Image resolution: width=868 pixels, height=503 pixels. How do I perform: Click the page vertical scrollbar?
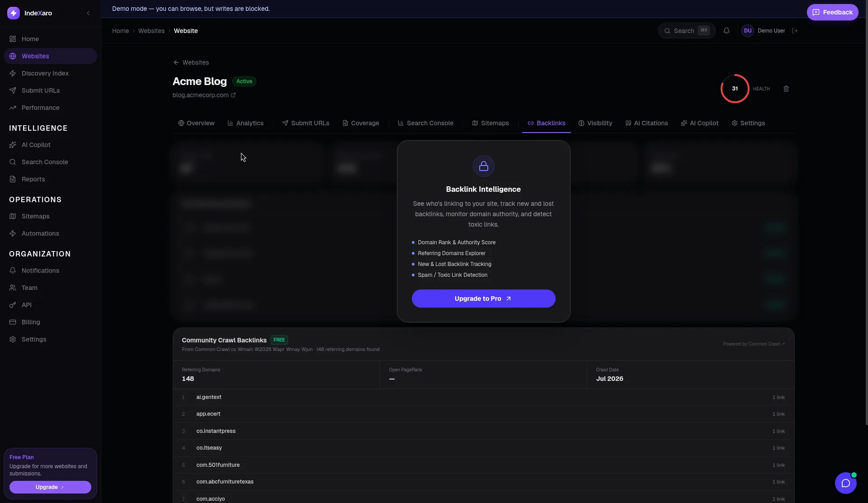(866, 213)
